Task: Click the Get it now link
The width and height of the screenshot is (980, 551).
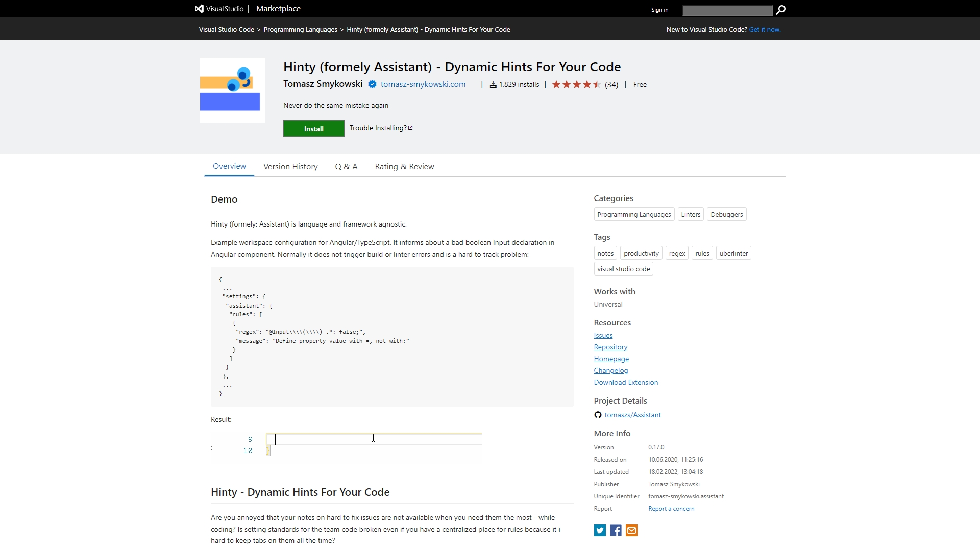Action: [765, 30]
